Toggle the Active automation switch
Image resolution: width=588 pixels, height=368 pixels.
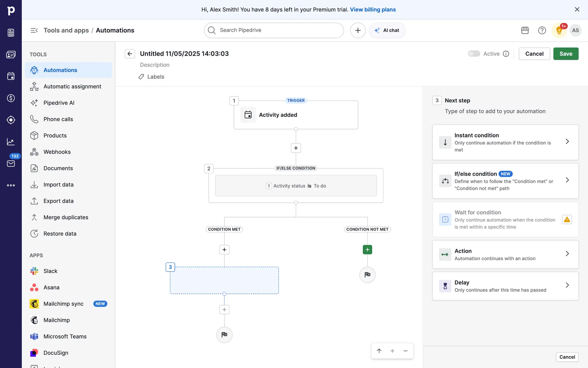pos(474,54)
